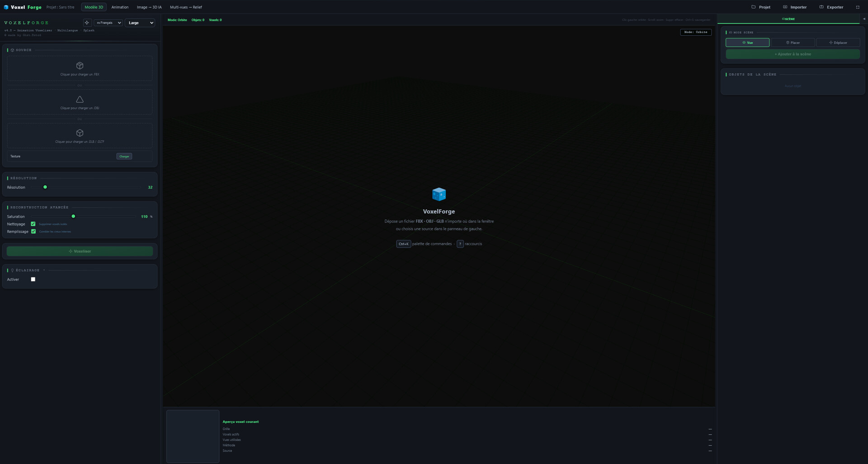
Task: Uncheck the Remplissage checkbox
Action: [x=33, y=232]
